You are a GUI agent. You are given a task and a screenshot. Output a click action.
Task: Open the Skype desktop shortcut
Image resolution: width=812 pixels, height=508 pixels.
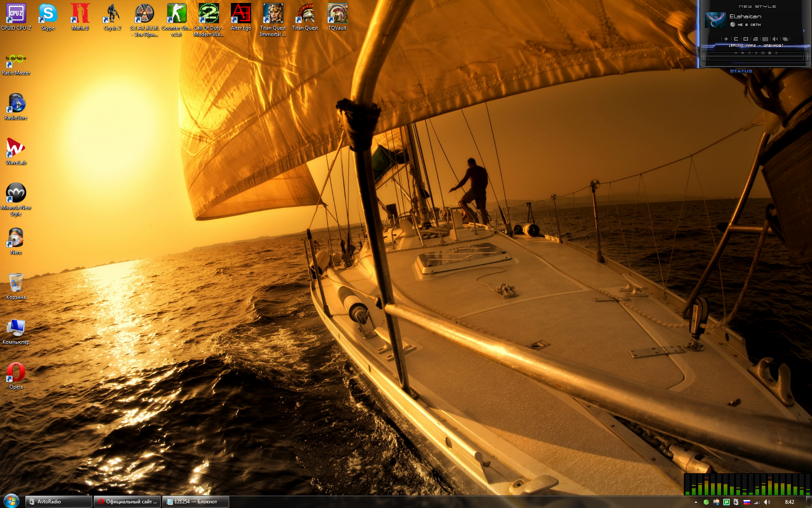coord(48,15)
